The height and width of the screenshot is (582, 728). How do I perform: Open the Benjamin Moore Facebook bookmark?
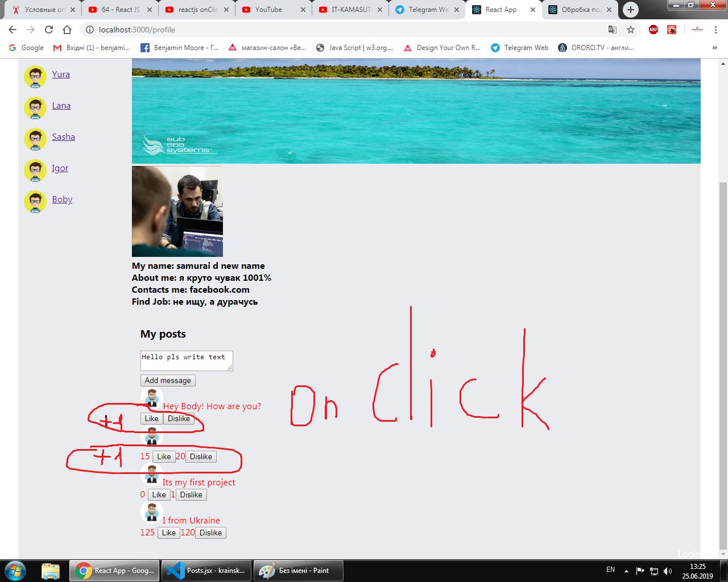pyautogui.click(x=179, y=48)
